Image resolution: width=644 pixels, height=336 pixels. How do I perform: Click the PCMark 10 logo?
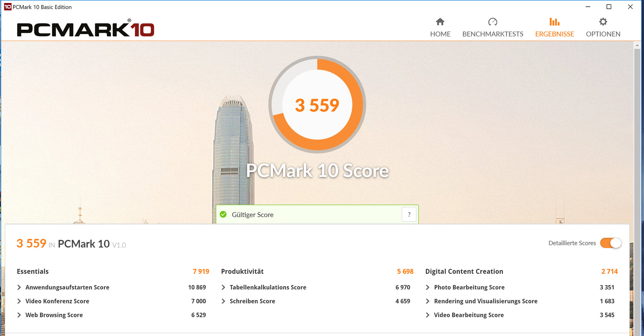86,28
